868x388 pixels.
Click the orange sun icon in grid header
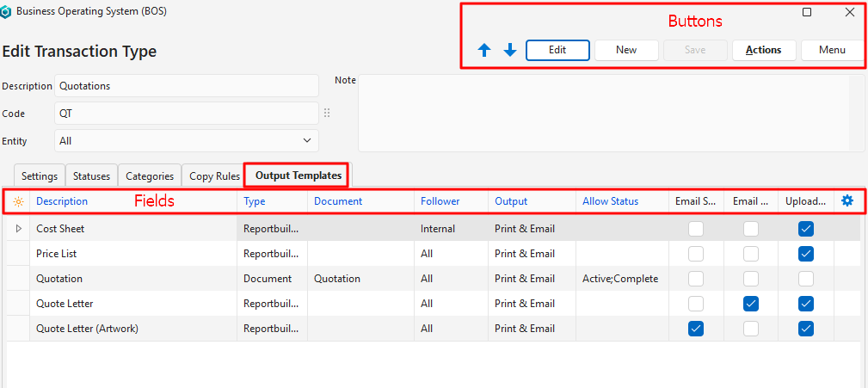coord(18,201)
